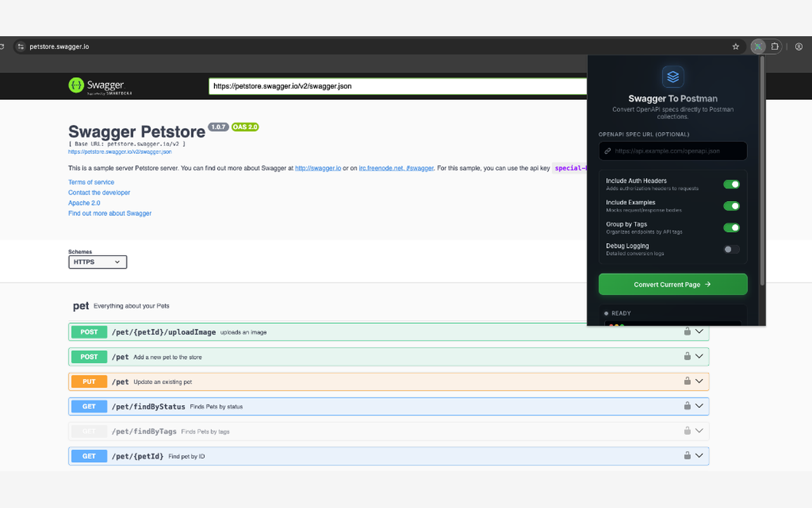
Task: Expand PUT /pet row chevron
Action: click(699, 381)
